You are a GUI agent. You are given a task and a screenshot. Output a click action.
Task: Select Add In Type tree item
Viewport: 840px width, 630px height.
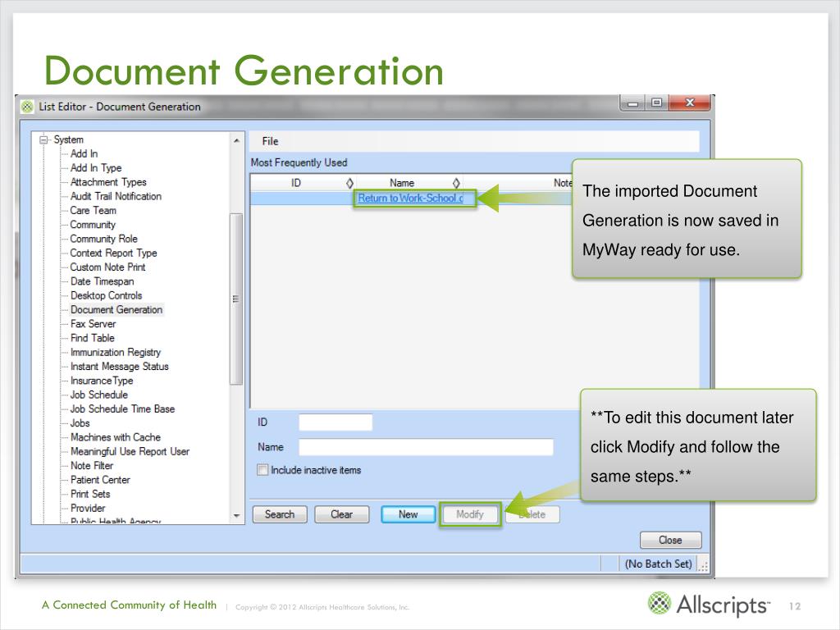96,167
